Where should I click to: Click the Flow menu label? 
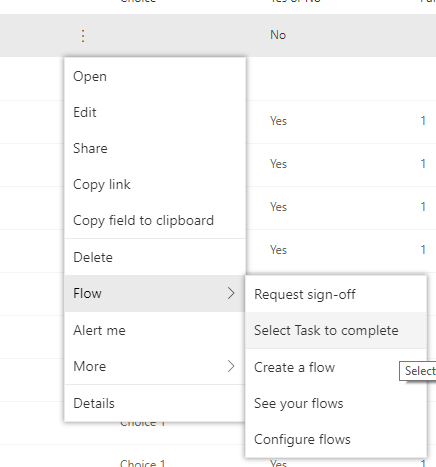[87, 293]
